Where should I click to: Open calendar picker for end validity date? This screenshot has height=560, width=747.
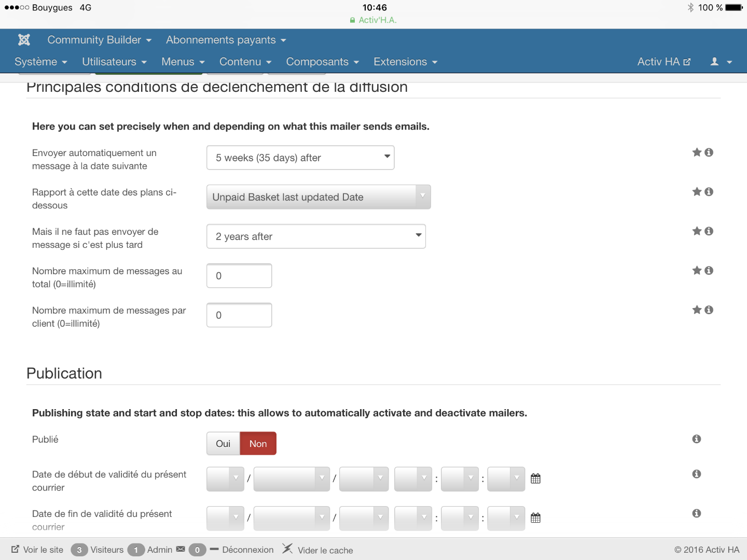click(536, 518)
